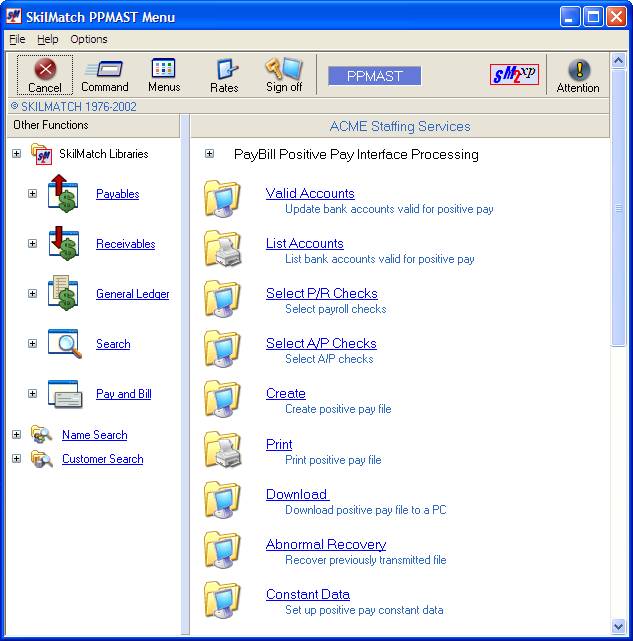Expand the Name Search tree node
Screen dimensions: 633x641
(16, 435)
